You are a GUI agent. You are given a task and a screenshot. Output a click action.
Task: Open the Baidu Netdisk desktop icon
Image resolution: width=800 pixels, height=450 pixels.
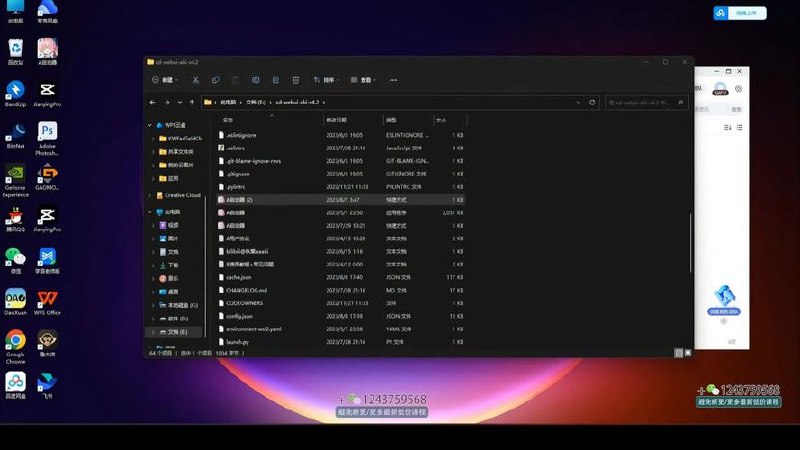(x=16, y=386)
